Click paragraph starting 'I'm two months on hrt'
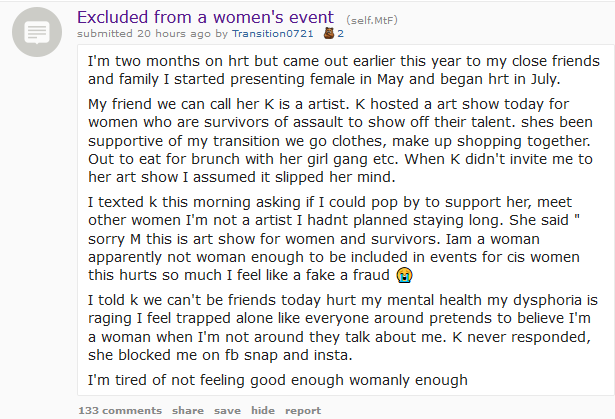This screenshot has width=615, height=419. coord(344,70)
